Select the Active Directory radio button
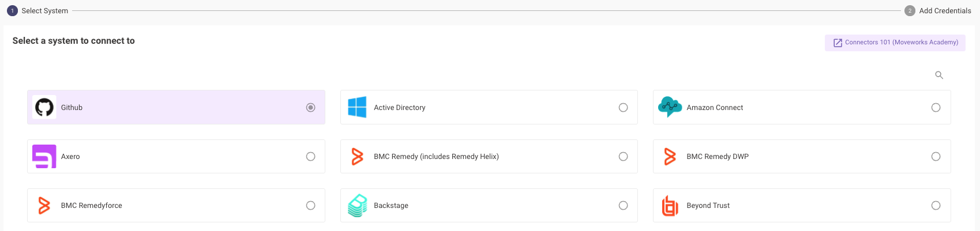The image size is (980, 231). coord(624,107)
